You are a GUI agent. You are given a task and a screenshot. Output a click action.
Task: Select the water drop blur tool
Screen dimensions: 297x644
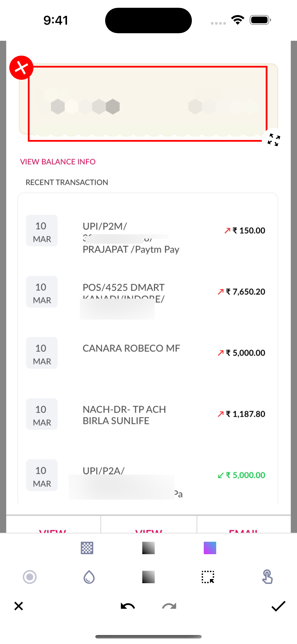(89, 577)
